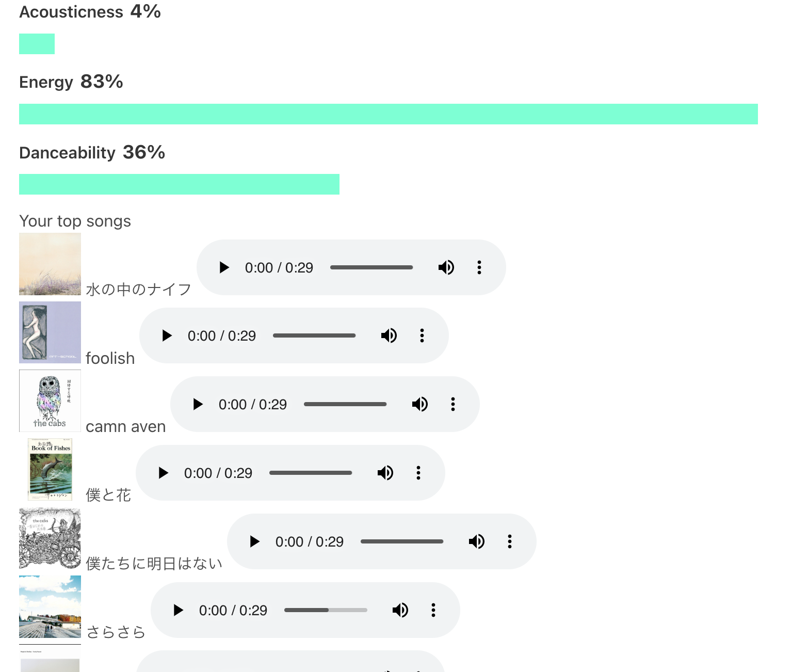The height and width of the screenshot is (672, 808).
Task: Seek within the さらさら progress bar
Action: pyautogui.click(x=326, y=610)
